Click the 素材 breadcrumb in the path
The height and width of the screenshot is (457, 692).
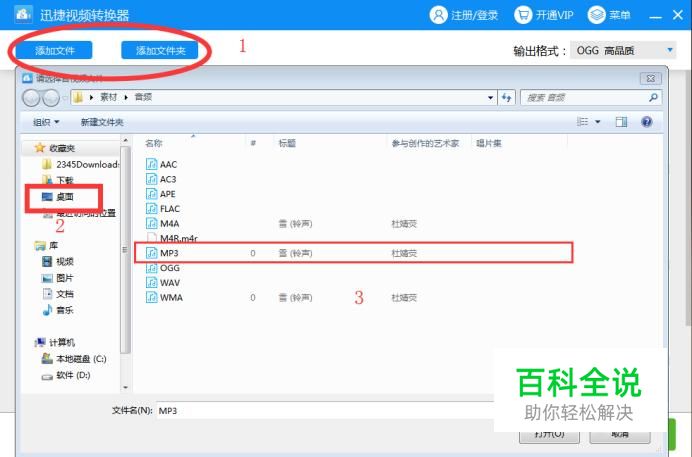click(109, 97)
